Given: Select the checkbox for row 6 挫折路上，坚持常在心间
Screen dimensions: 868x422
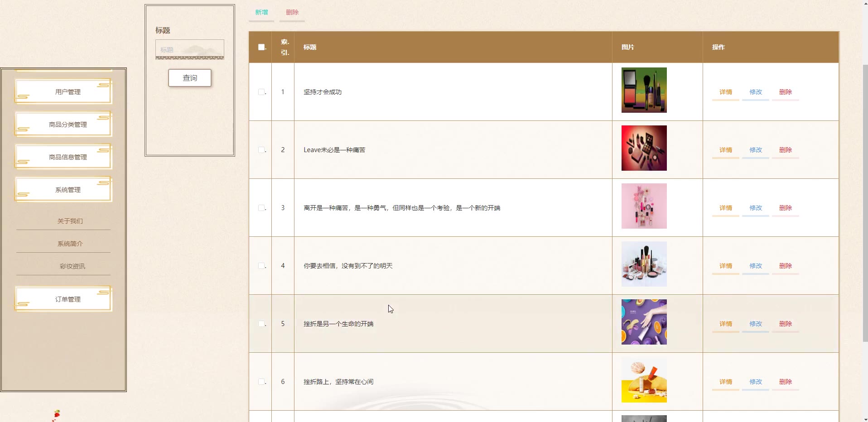Looking at the screenshot, I should point(261,382).
